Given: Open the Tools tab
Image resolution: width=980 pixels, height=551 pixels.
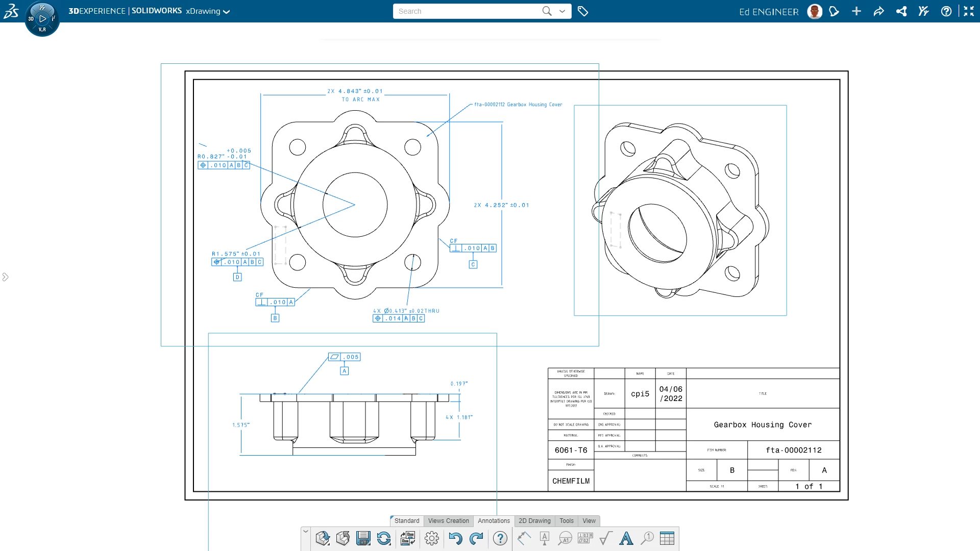Looking at the screenshot, I should (x=567, y=521).
